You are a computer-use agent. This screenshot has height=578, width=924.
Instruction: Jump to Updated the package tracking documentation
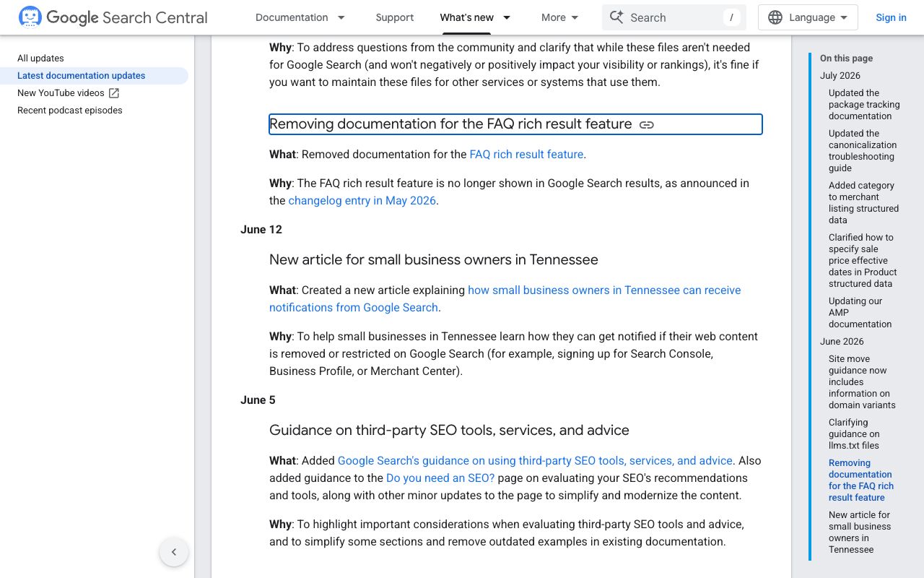click(x=864, y=104)
